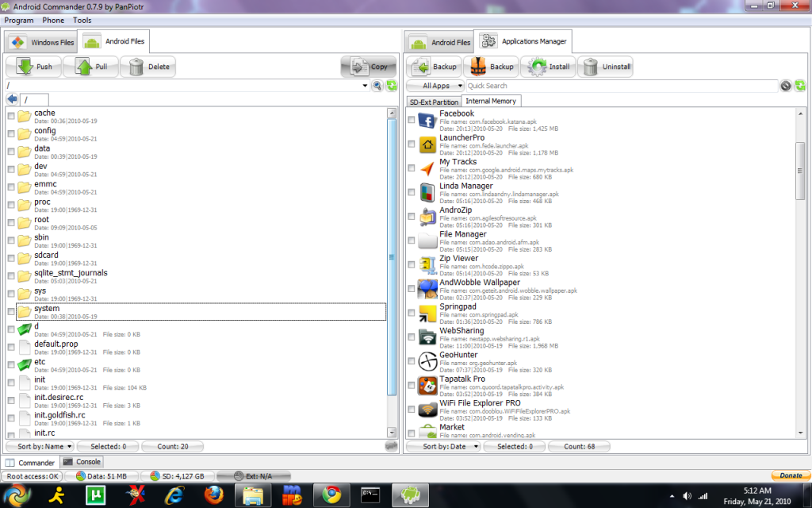Click the My Tracks arrow icon

click(427, 169)
